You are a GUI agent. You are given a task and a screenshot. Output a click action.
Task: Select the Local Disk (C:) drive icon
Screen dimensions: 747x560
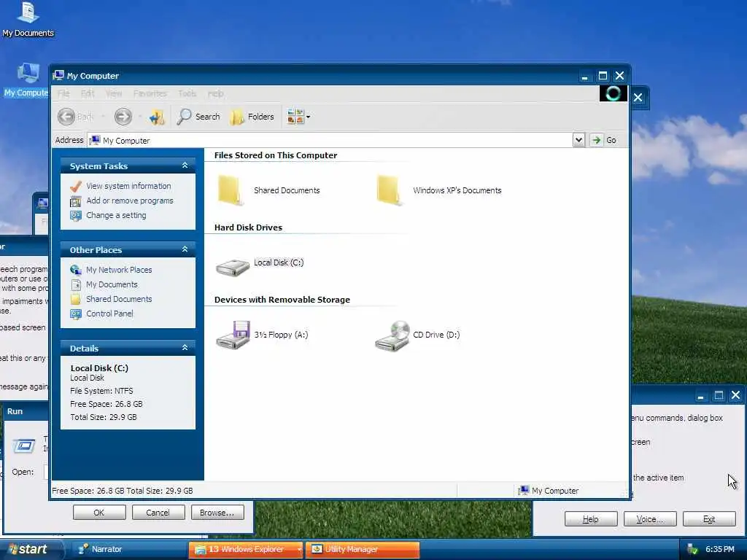tap(233, 267)
